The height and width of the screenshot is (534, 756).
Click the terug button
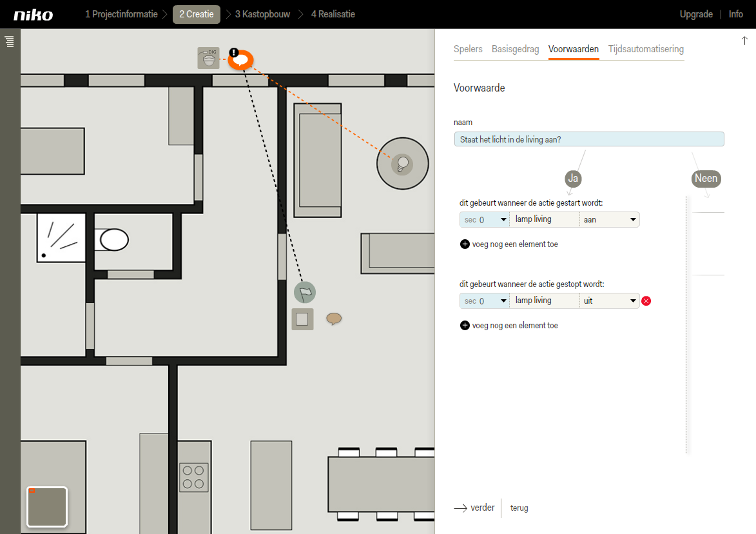click(x=519, y=508)
